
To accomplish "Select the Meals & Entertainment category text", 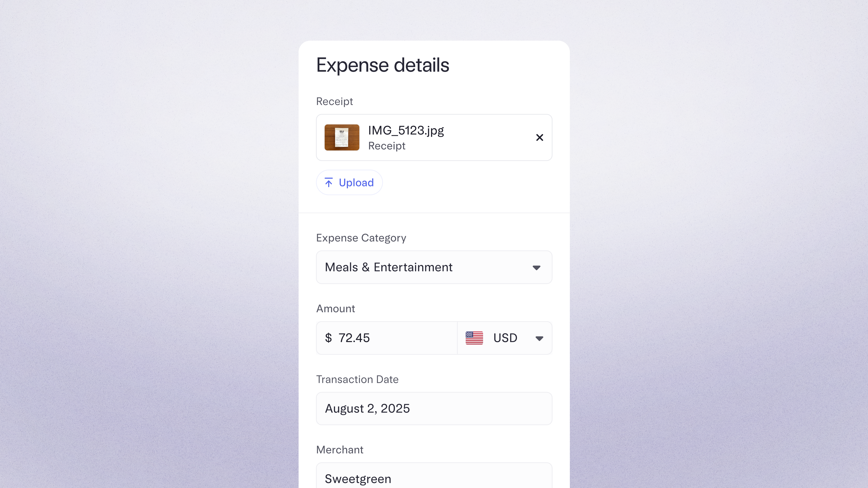I will pyautogui.click(x=389, y=267).
